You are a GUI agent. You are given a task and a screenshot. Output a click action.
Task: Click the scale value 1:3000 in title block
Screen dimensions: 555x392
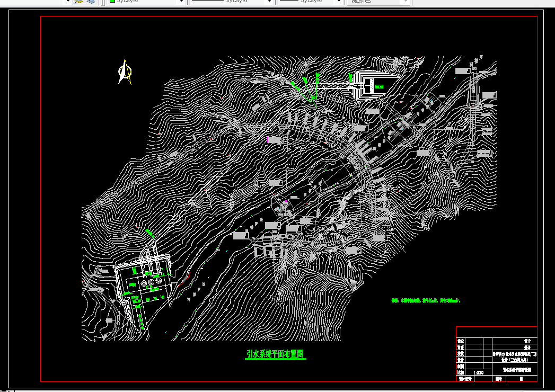click(478, 372)
